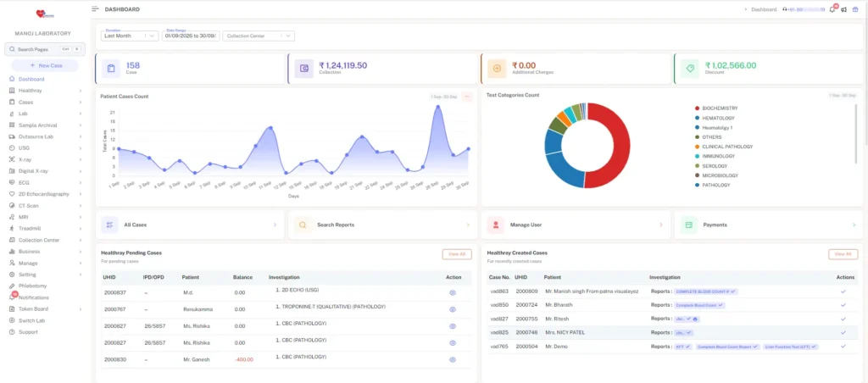Click the Manage User person icon
868x383 pixels.
(495, 225)
